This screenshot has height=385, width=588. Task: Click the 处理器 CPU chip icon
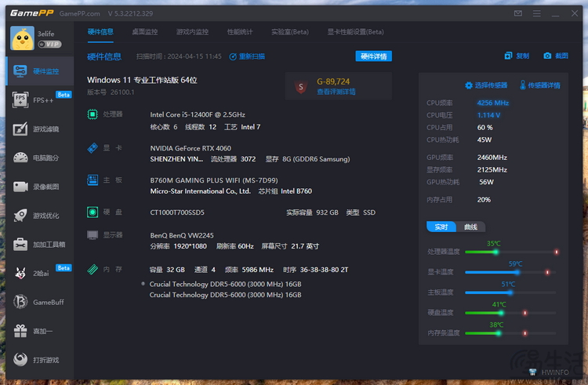93,114
